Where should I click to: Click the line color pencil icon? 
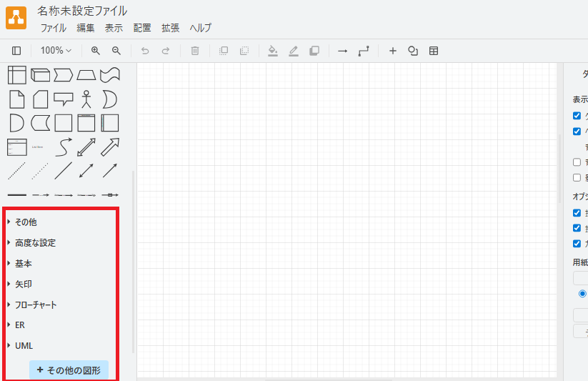pos(293,51)
